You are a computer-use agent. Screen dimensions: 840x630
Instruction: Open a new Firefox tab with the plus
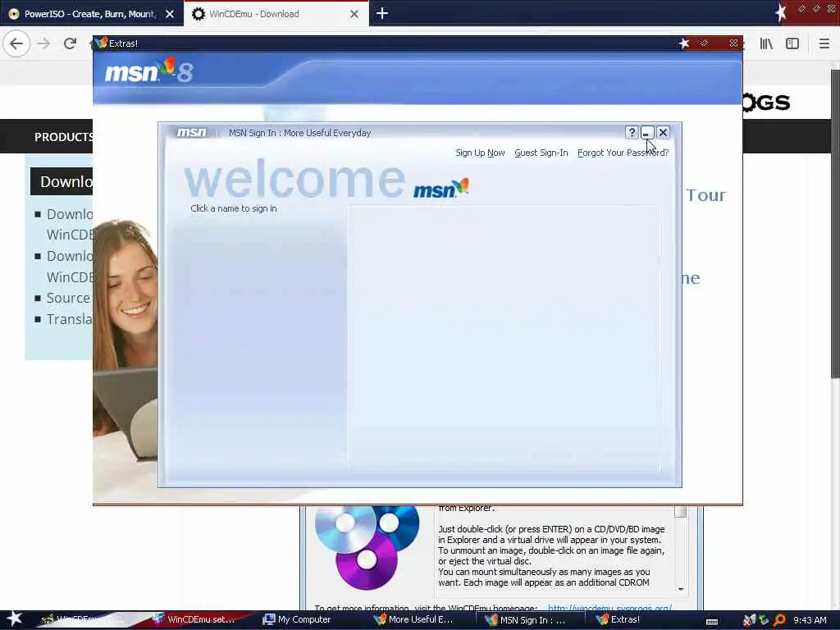382,13
